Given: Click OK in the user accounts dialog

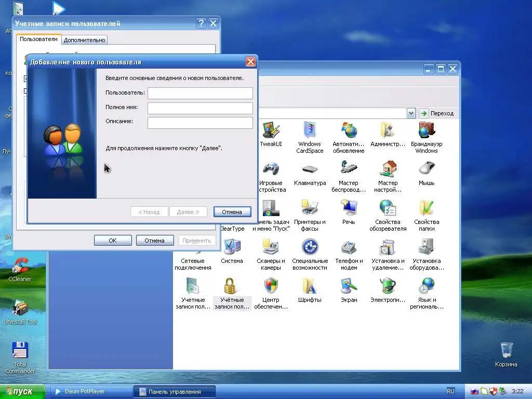Looking at the screenshot, I should (x=113, y=240).
